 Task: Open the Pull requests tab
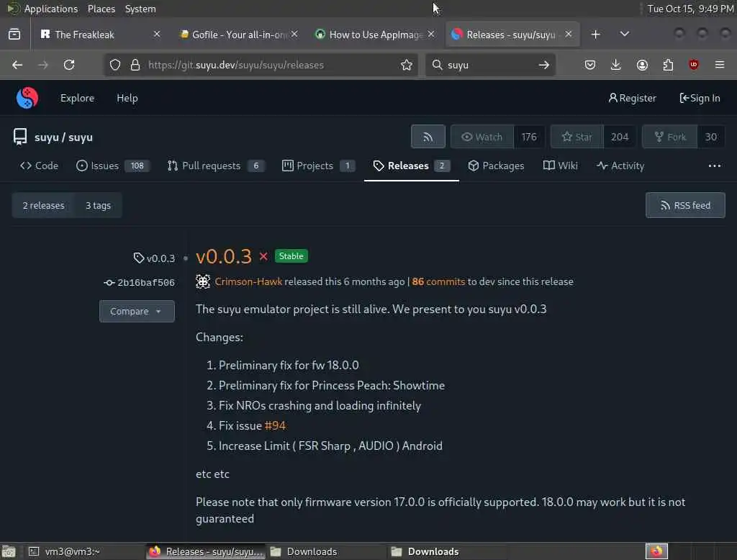216,166
